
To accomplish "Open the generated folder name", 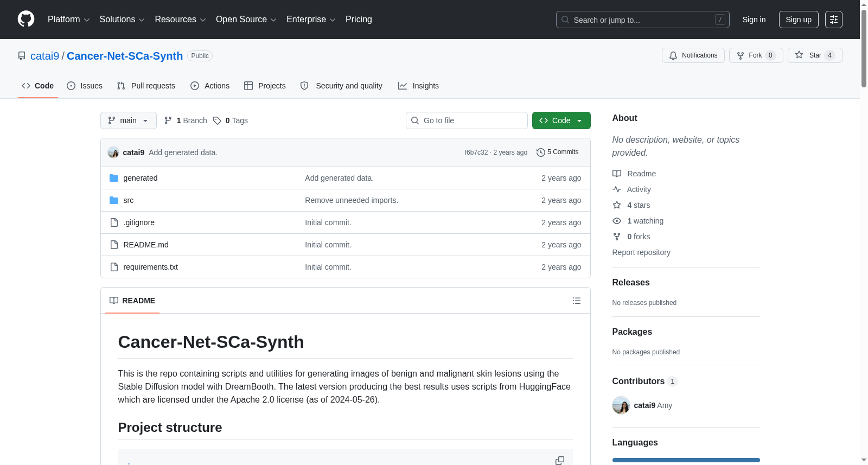I will 141,178.
